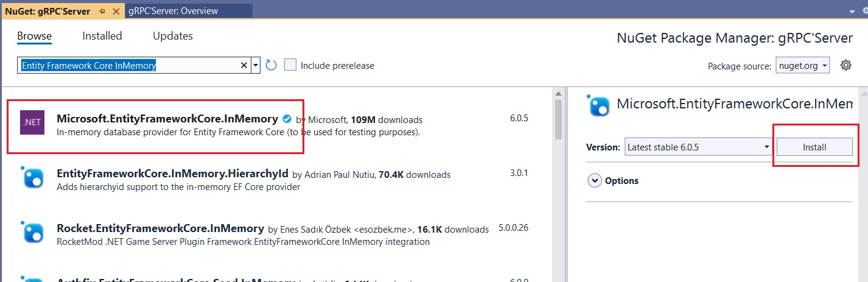Click the RocketMod description text
Image resolution: width=868 pixels, height=282 pixels.
coord(243,242)
